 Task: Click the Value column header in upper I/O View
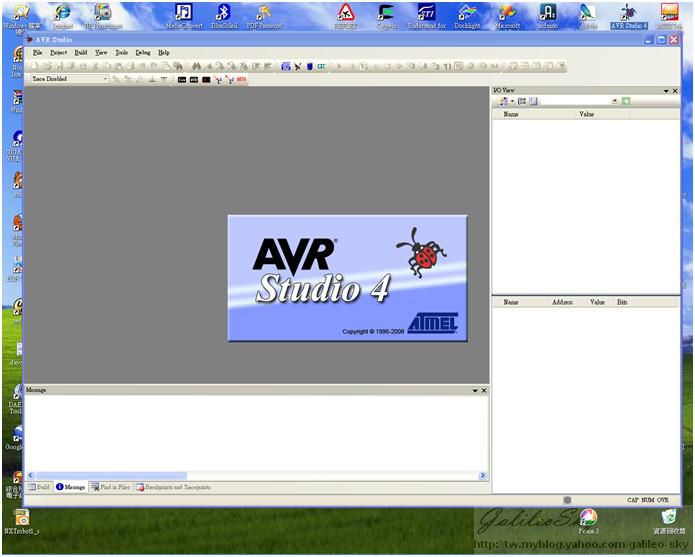click(586, 114)
